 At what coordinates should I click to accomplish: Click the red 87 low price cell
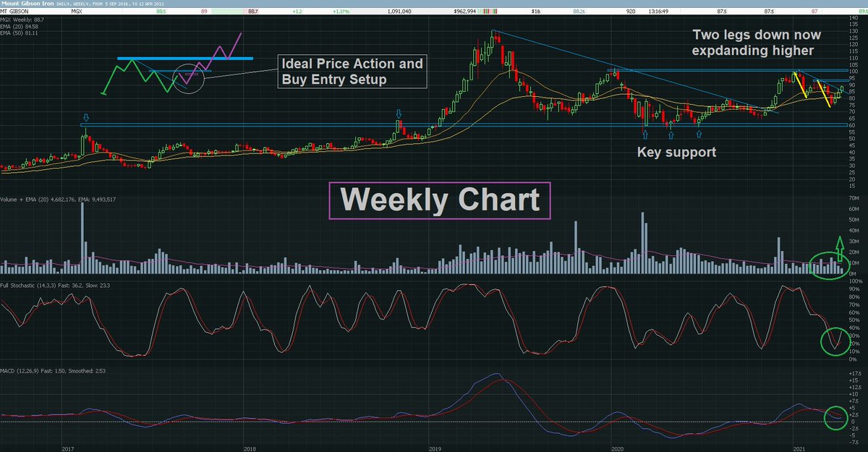(815, 13)
